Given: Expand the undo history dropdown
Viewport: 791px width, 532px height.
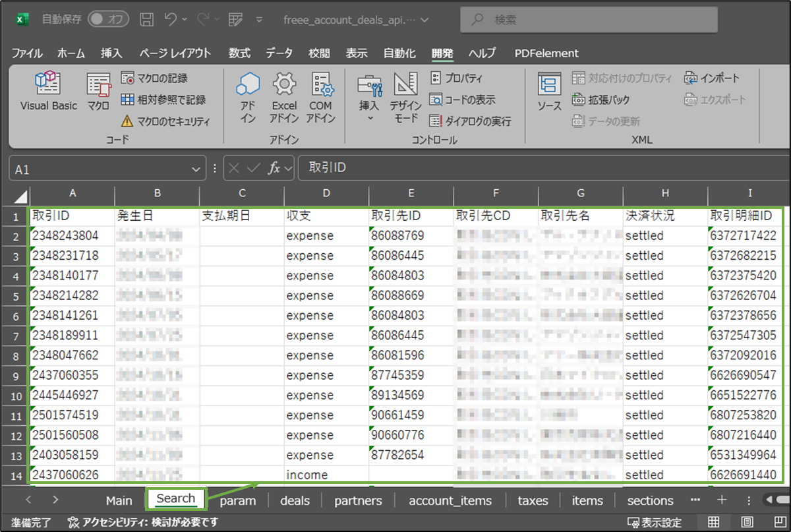Looking at the screenshot, I should [184, 20].
